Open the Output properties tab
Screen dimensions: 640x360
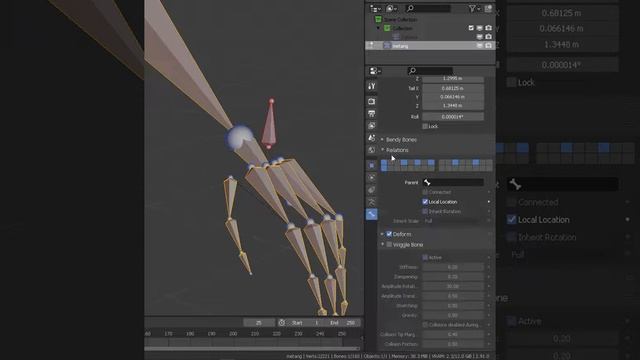click(371, 113)
